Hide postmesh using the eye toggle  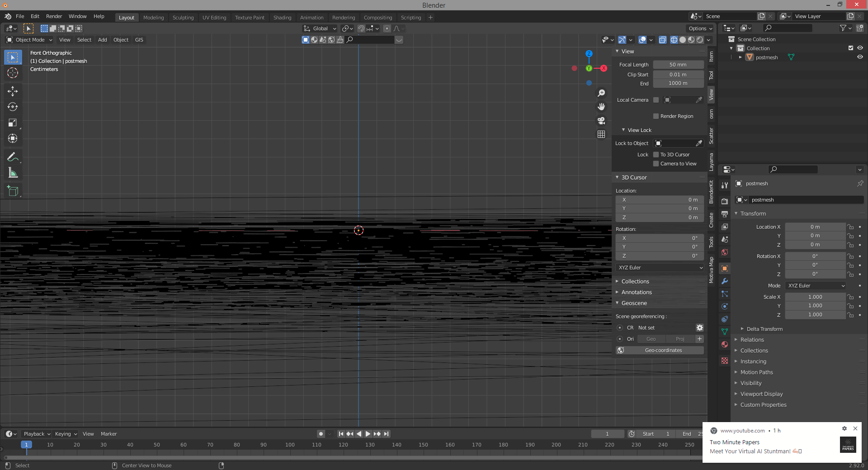point(860,57)
